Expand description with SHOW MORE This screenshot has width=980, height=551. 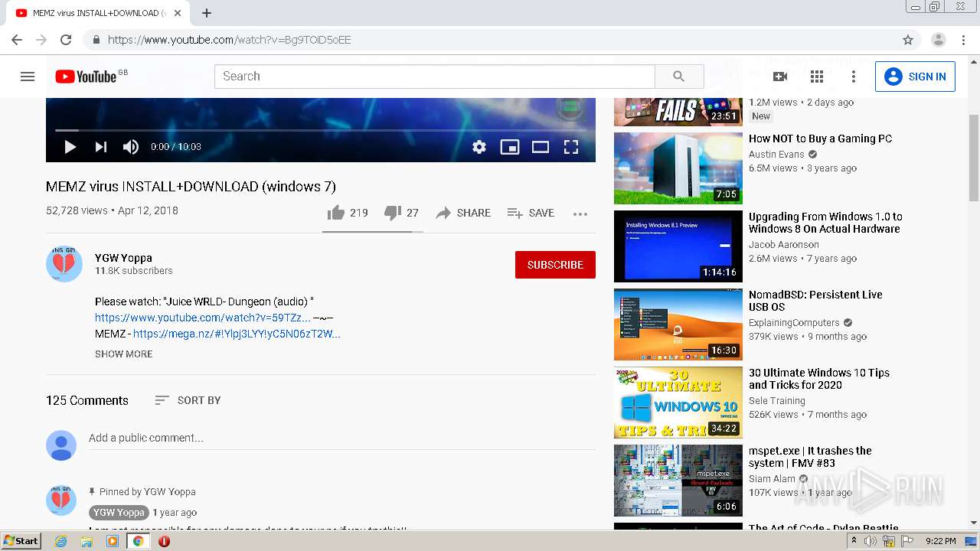(124, 354)
